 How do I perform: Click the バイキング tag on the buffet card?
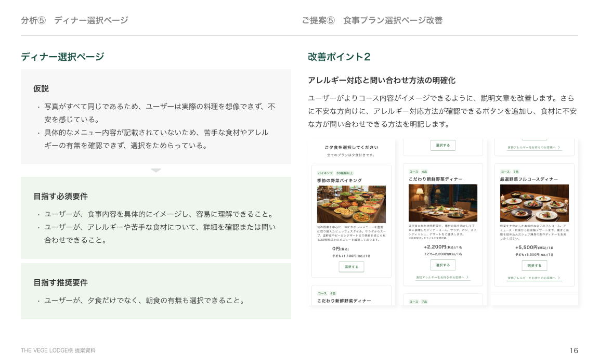tap(325, 173)
